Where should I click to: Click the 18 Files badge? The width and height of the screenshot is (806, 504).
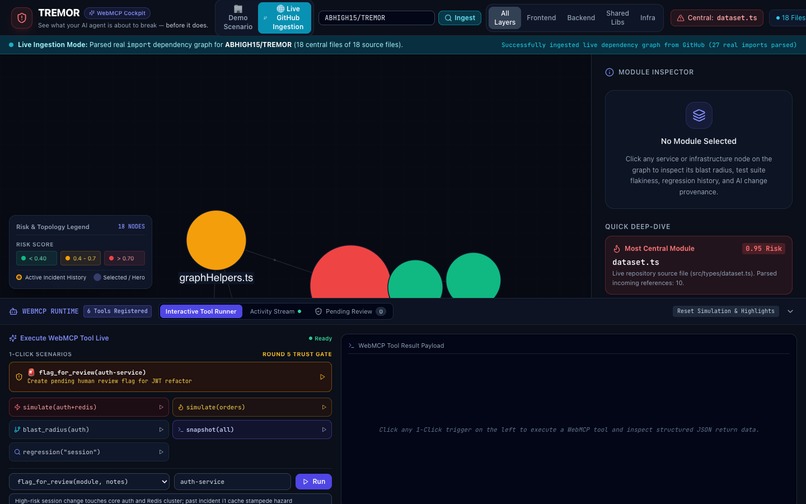tap(789, 17)
